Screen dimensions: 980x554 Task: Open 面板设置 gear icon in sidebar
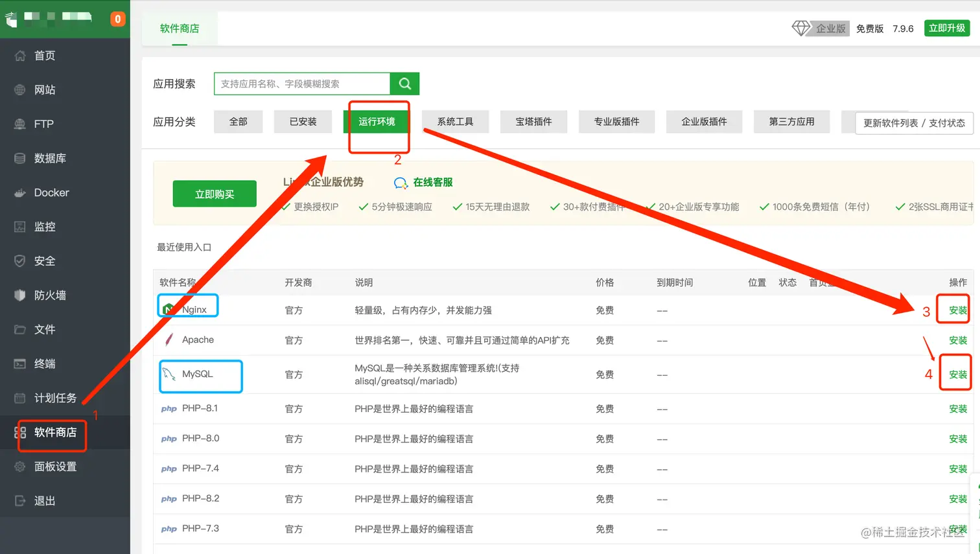click(20, 467)
